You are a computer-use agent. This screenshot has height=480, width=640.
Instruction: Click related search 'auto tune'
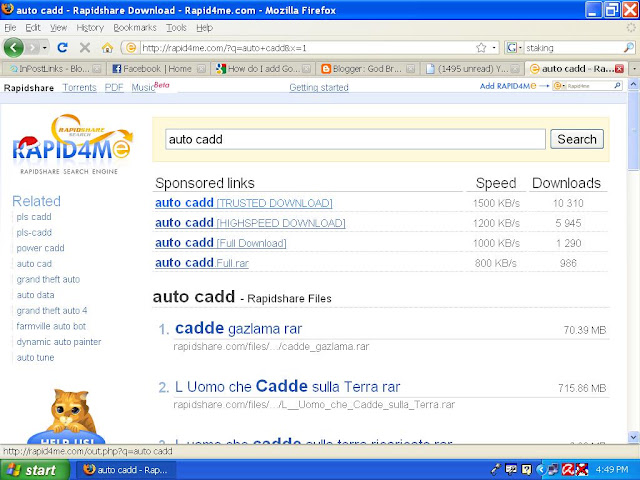(x=36, y=358)
